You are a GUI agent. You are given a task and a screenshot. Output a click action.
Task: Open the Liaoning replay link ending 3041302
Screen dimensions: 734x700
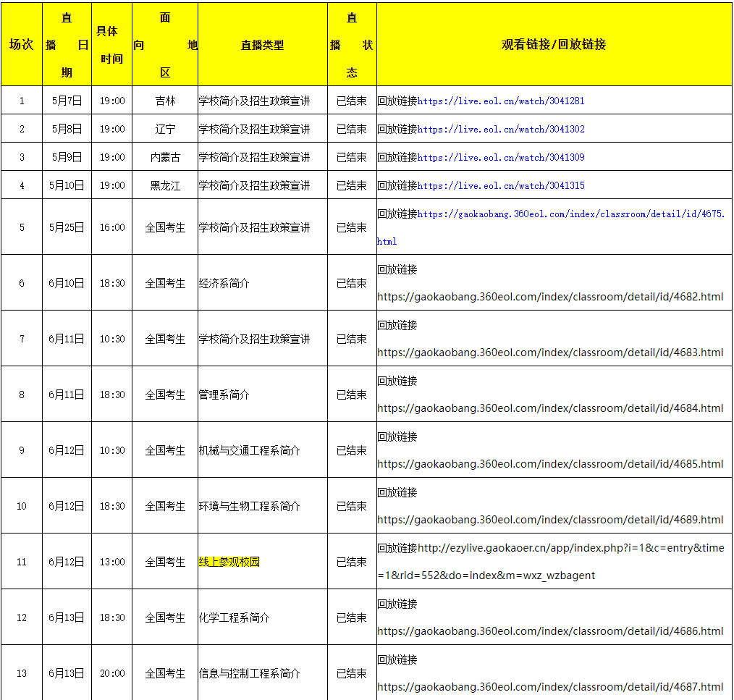point(501,130)
